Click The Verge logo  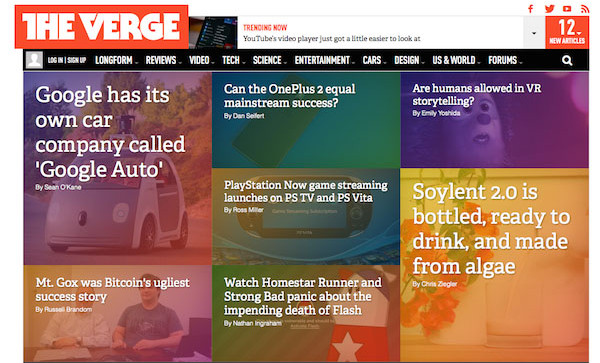(x=101, y=27)
